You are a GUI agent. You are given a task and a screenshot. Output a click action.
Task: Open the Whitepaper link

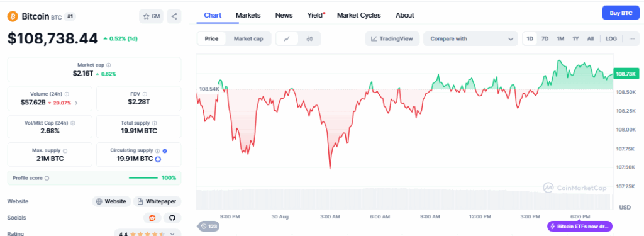tap(157, 201)
